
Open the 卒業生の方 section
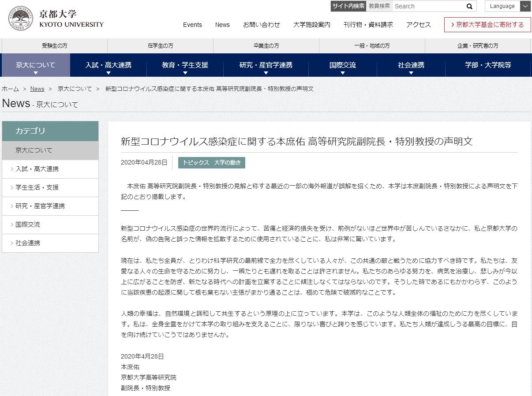click(266, 45)
